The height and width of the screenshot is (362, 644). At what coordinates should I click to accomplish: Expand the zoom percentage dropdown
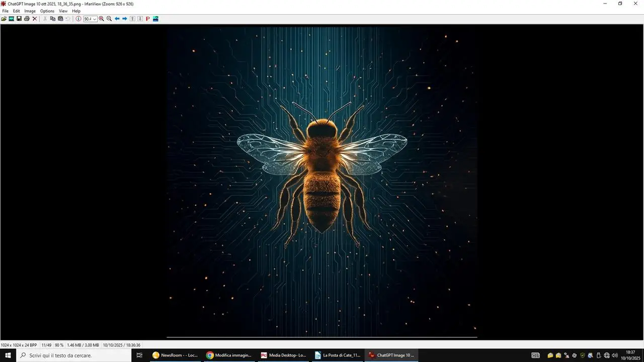[x=95, y=19]
